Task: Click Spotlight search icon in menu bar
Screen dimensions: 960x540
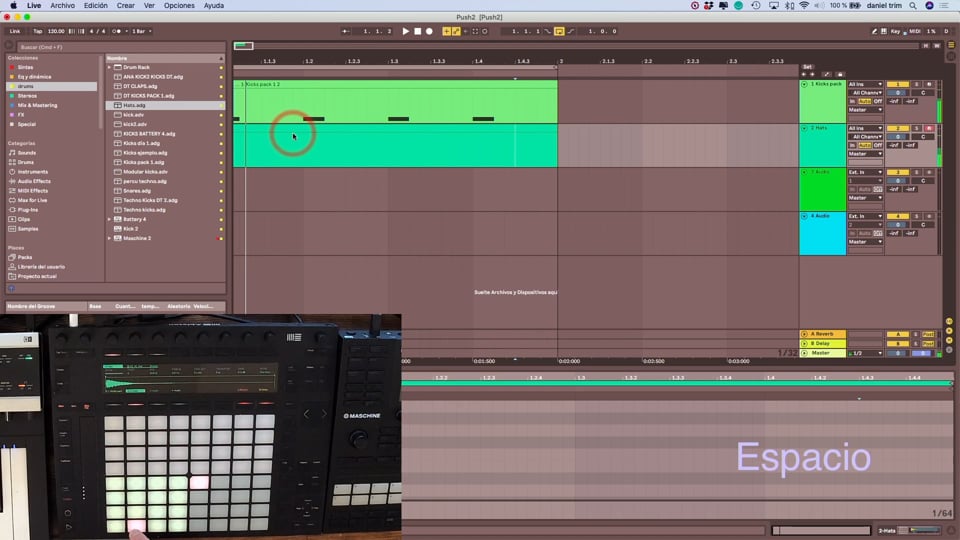Action: [x=913, y=6]
